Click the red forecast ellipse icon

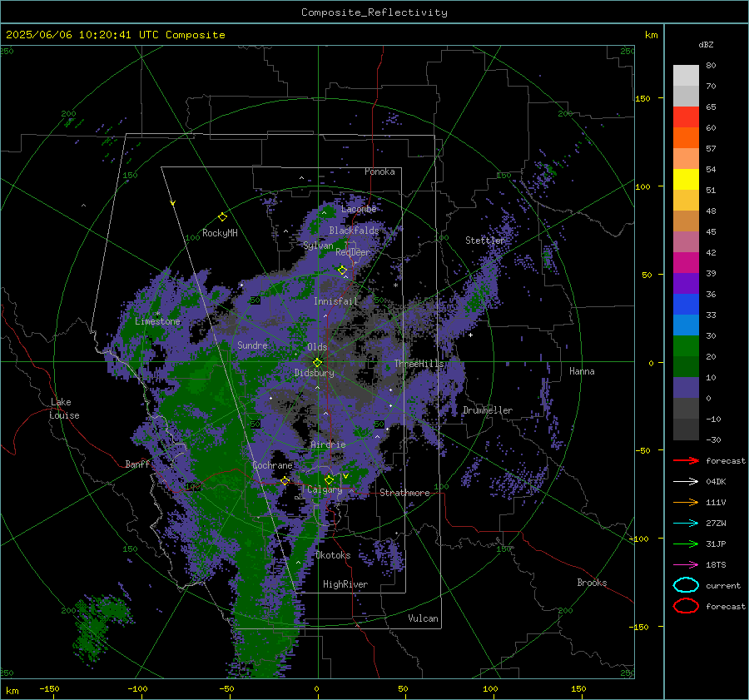pos(686,606)
